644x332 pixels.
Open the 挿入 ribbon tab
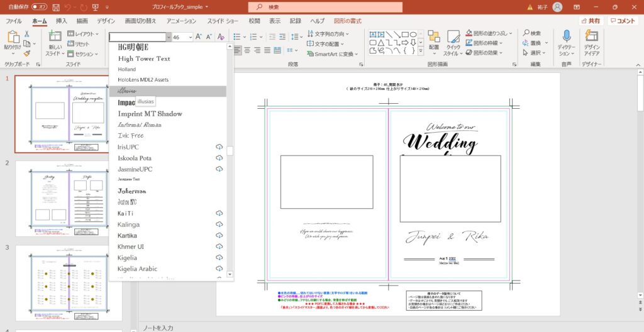[x=62, y=21]
